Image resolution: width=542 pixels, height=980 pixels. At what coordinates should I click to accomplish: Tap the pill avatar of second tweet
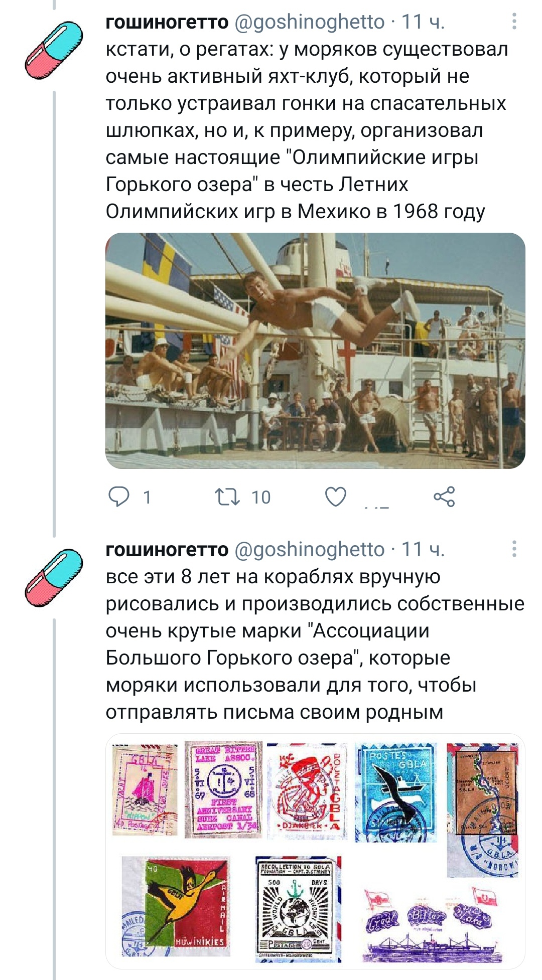click(54, 577)
